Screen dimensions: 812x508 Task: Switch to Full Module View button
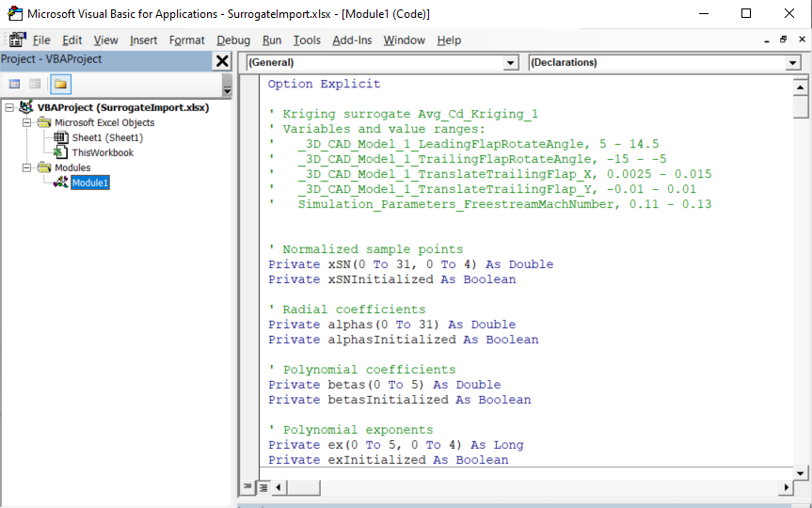263,487
